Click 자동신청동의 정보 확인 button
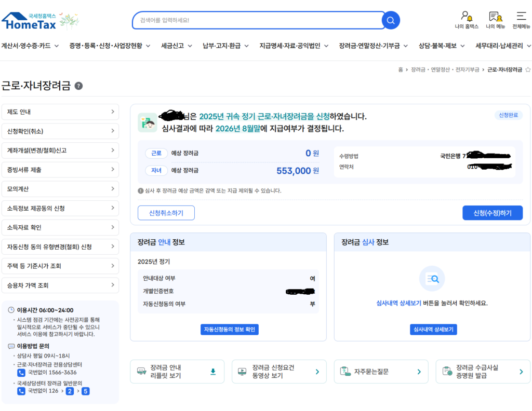Viewport: 532px width, 411px height. point(229,330)
